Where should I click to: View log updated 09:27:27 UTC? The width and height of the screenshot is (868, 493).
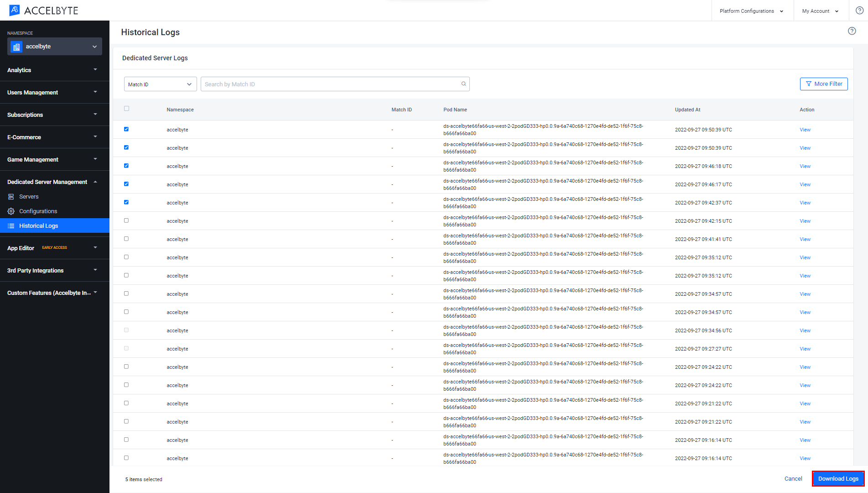[x=805, y=349]
